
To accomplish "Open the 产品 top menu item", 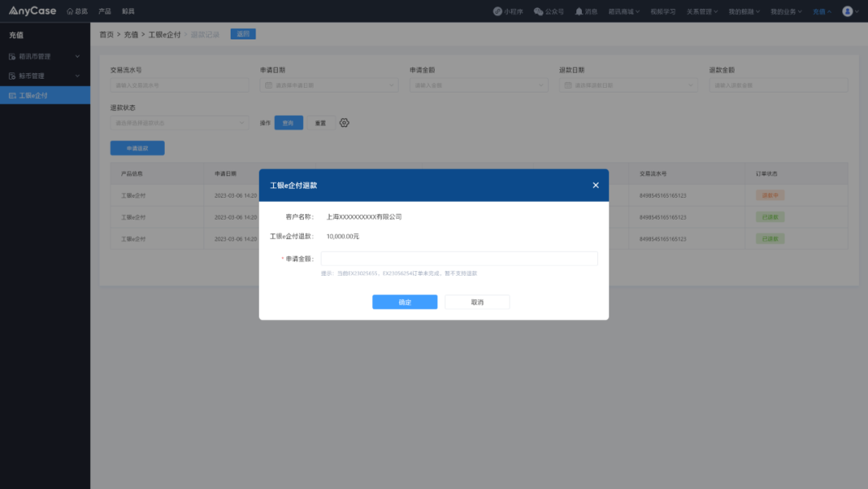I will click(x=104, y=11).
